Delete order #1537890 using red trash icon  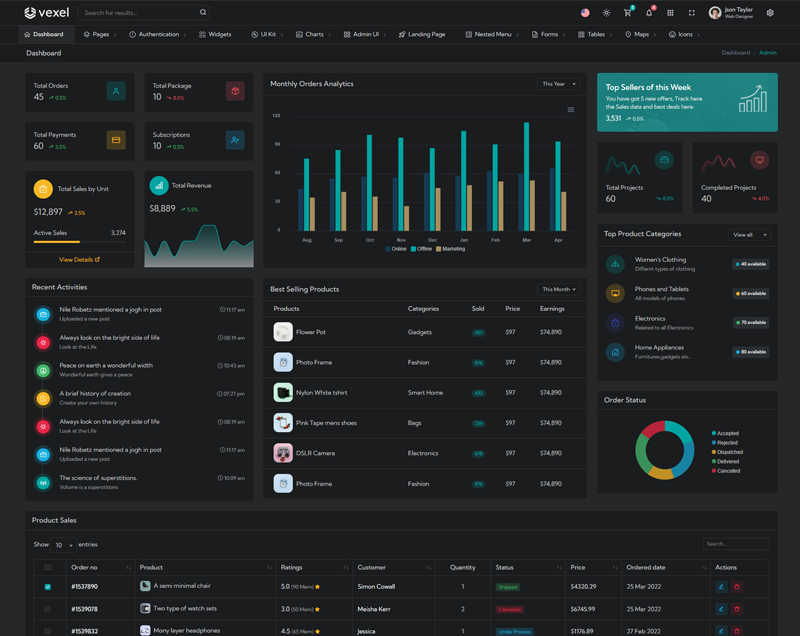coord(737,586)
